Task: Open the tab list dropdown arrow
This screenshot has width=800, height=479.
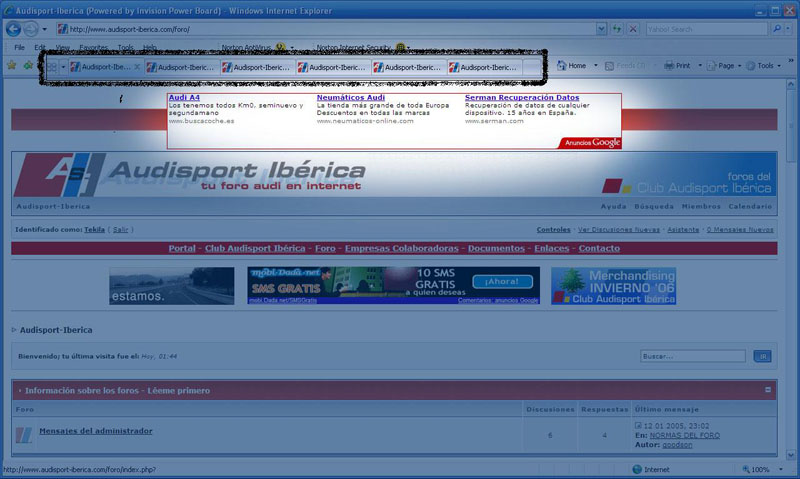Action: pos(63,67)
